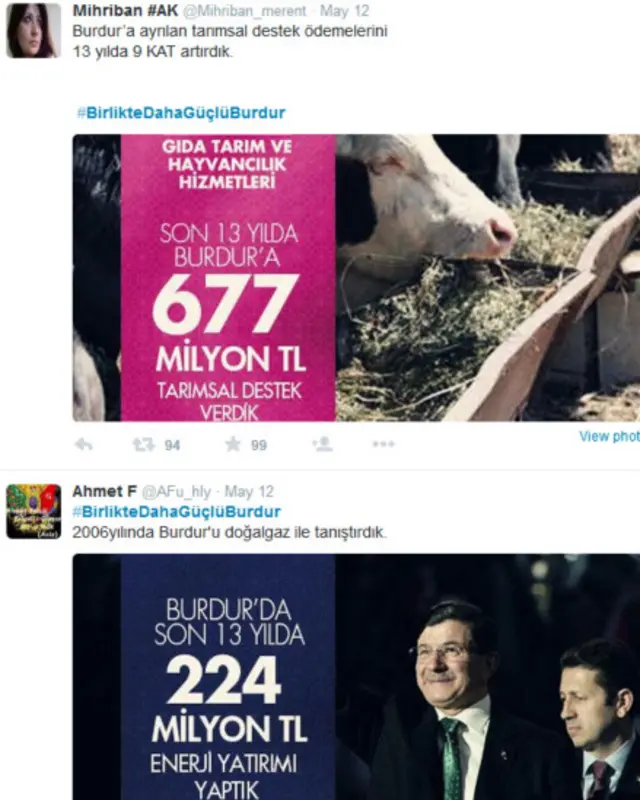
Task: Open the 677 Milyon TL image
Action: pyautogui.click(x=356, y=278)
